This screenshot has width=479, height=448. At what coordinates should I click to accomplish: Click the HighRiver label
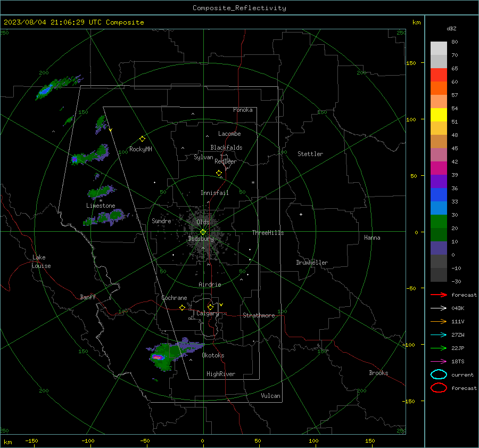click(x=221, y=374)
